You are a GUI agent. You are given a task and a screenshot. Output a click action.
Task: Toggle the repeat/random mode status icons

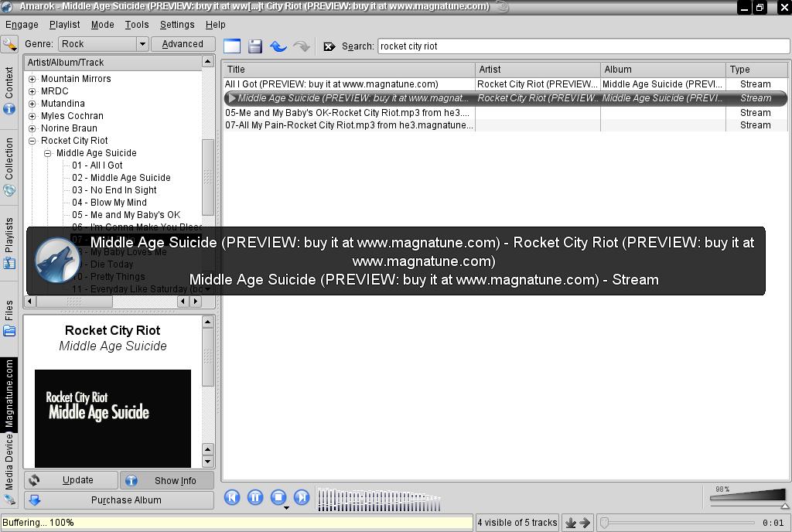[578, 523]
